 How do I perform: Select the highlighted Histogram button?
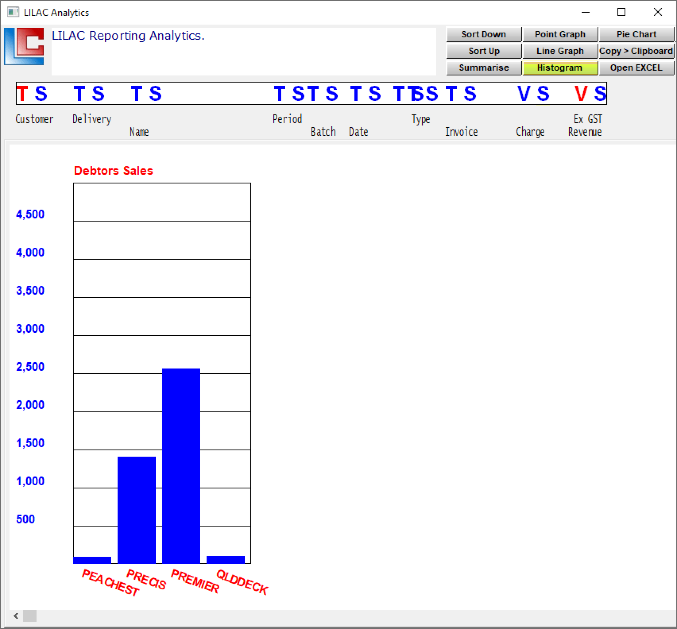559,68
